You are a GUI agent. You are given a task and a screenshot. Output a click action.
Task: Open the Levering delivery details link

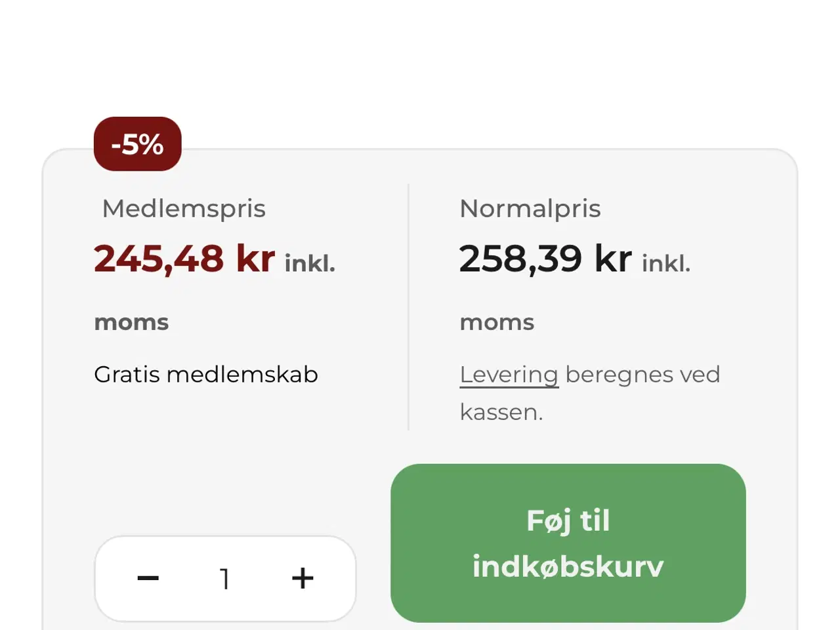(509, 374)
